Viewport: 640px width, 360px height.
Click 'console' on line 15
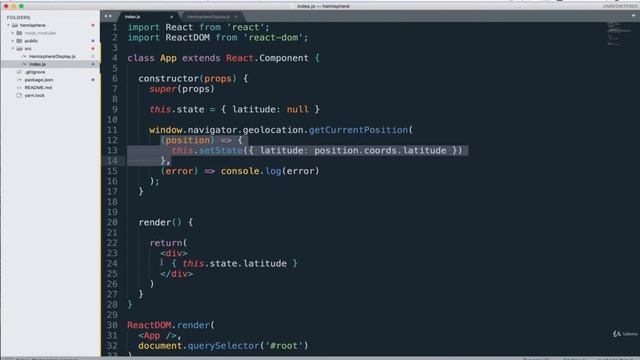[240, 171]
